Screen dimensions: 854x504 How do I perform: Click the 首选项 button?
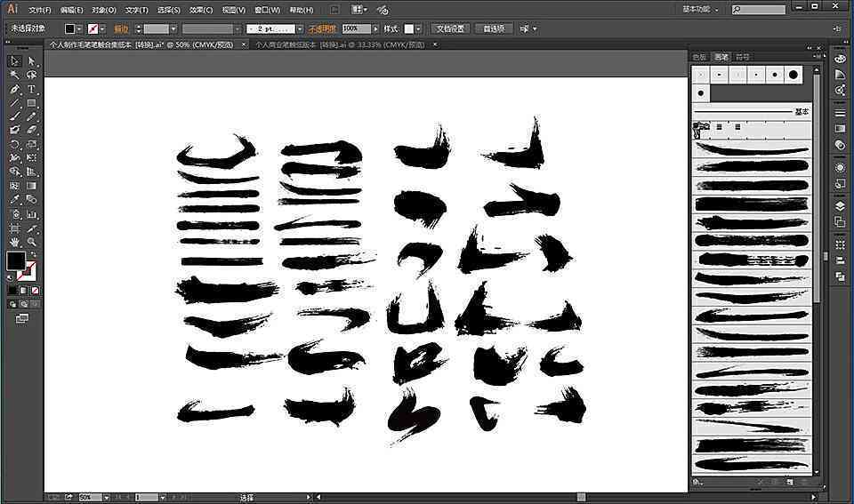(494, 28)
